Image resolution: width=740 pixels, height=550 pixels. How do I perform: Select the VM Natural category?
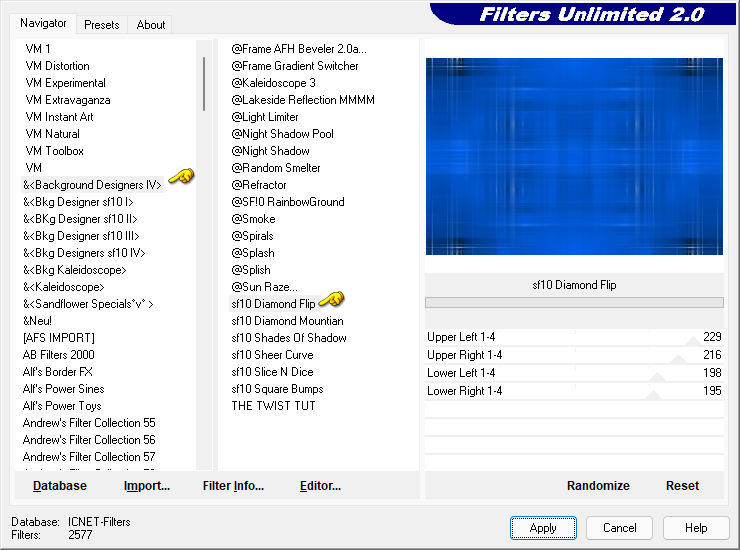[x=52, y=134]
